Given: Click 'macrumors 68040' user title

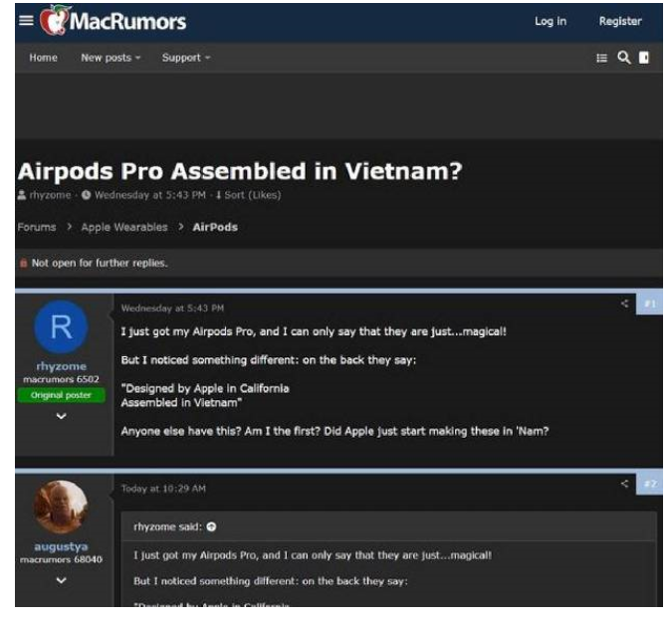Looking at the screenshot, I should (61, 559).
